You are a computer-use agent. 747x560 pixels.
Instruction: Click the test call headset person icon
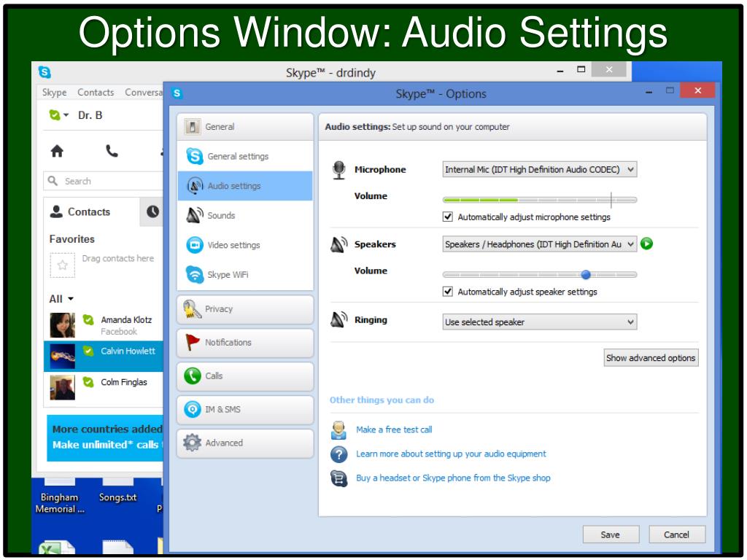[x=338, y=429]
